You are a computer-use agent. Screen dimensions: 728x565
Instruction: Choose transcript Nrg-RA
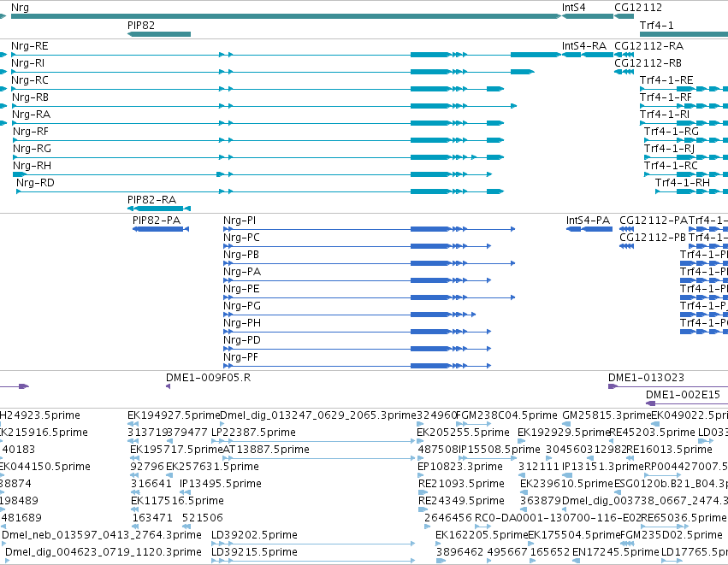tap(31, 115)
